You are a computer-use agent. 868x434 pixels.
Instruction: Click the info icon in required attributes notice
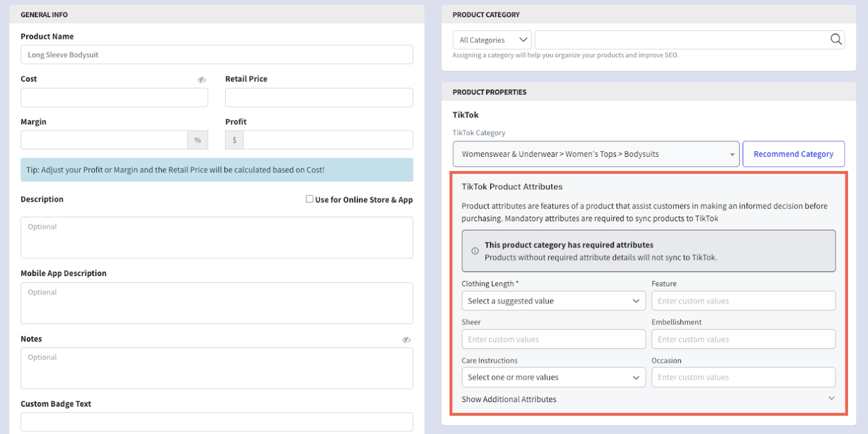tap(475, 251)
